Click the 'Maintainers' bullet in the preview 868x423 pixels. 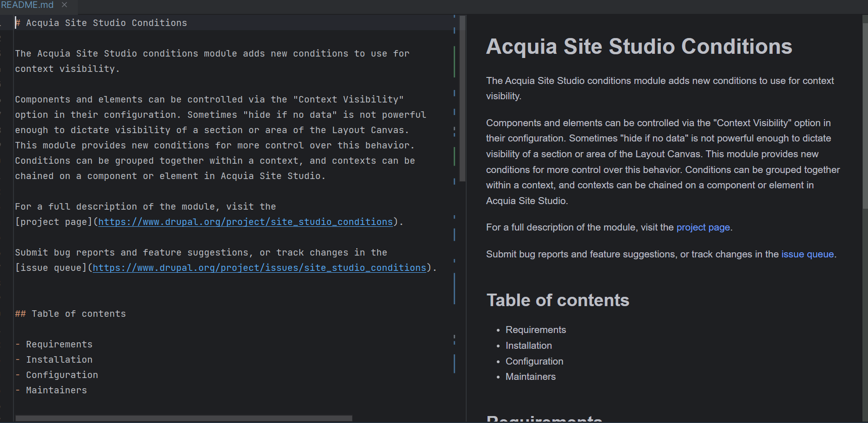click(x=530, y=376)
